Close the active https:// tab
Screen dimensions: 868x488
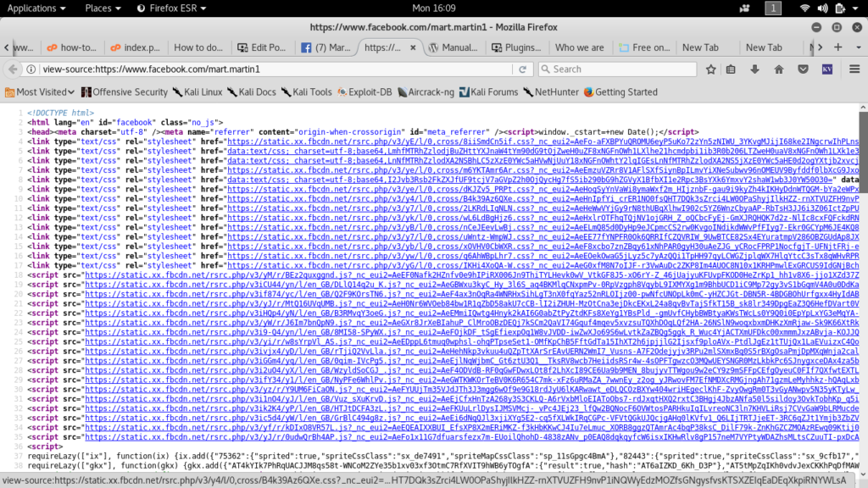click(413, 47)
